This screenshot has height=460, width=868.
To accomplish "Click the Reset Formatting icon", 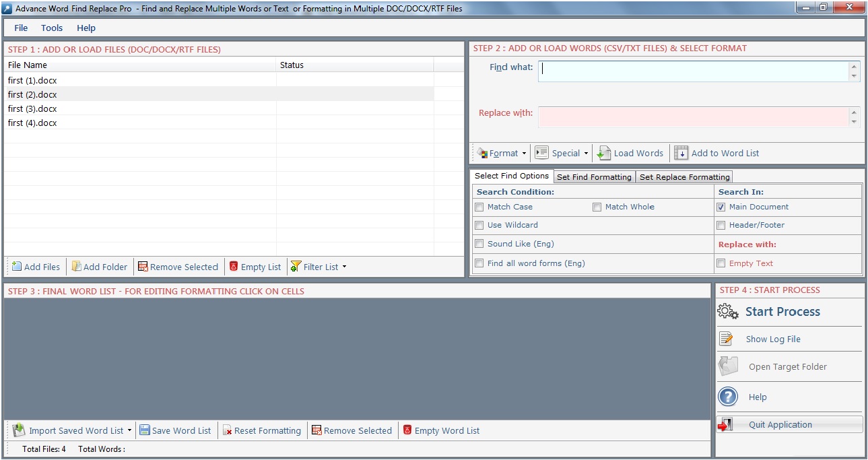I will point(228,431).
